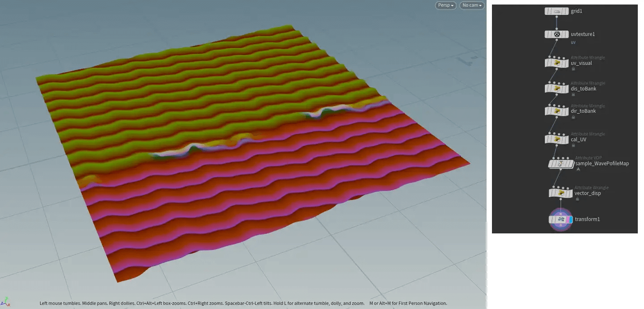Image resolution: width=644 pixels, height=309 pixels.
Task: Click the dir_toBank node name label
Action: pos(583,111)
